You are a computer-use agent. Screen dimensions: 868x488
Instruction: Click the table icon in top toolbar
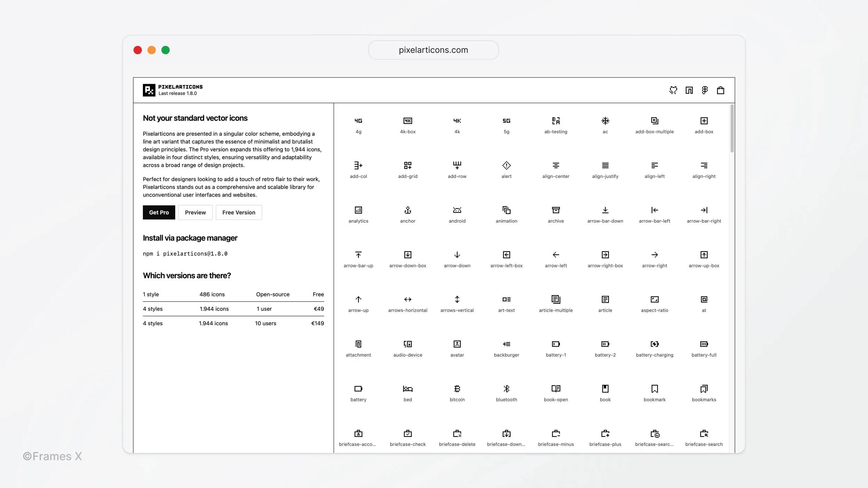pos(689,90)
